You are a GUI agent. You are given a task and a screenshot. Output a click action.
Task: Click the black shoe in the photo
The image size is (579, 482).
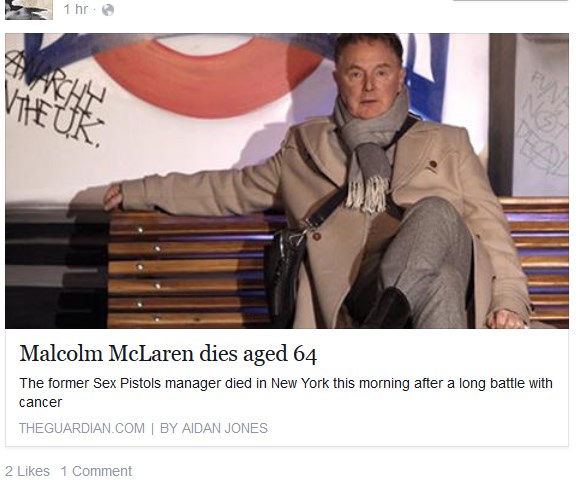(x=388, y=308)
